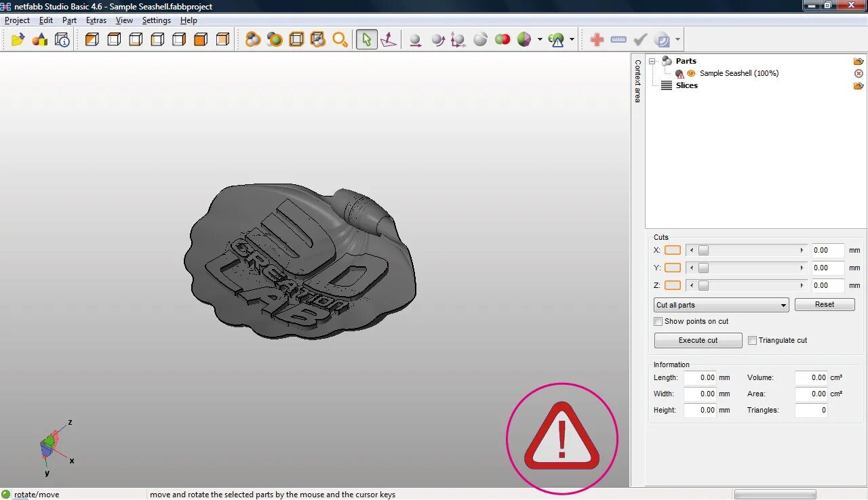Enable Triangulate cut checkbox
Screen dimensions: 868x500
click(x=752, y=340)
